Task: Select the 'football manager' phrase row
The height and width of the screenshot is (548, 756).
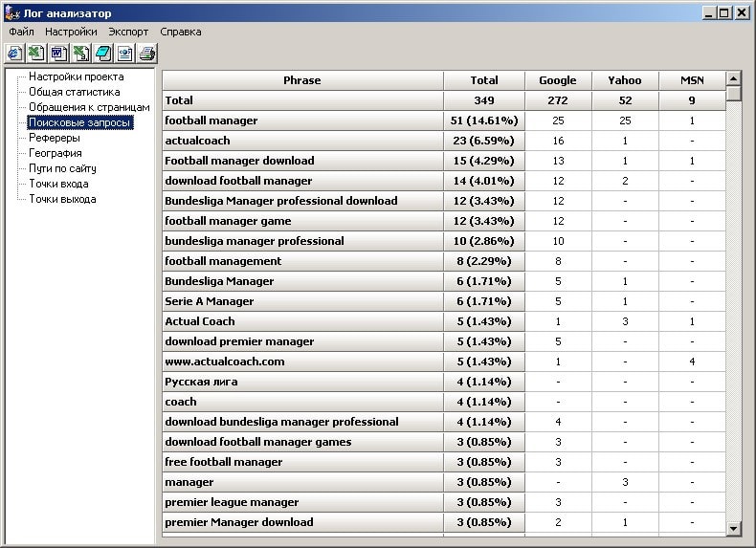Action: click(x=211, y=121)
